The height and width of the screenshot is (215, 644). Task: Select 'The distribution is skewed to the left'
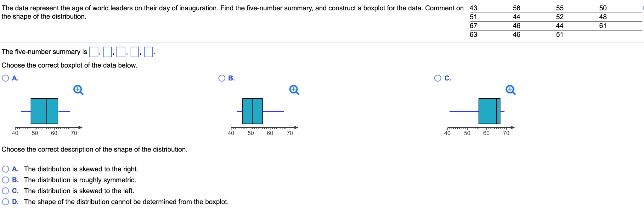5,190
